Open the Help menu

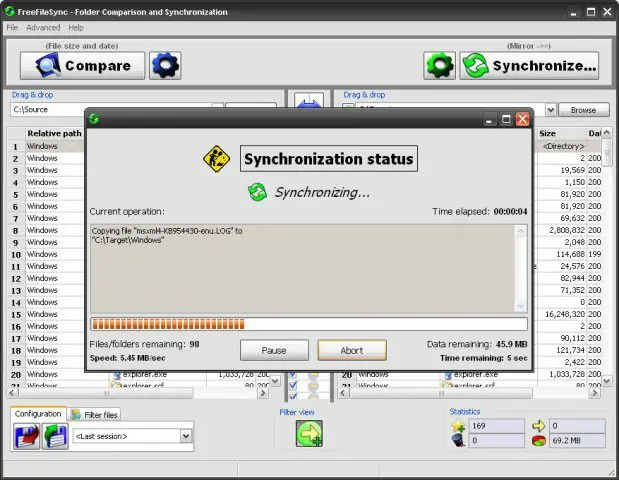tap(76, 28)
